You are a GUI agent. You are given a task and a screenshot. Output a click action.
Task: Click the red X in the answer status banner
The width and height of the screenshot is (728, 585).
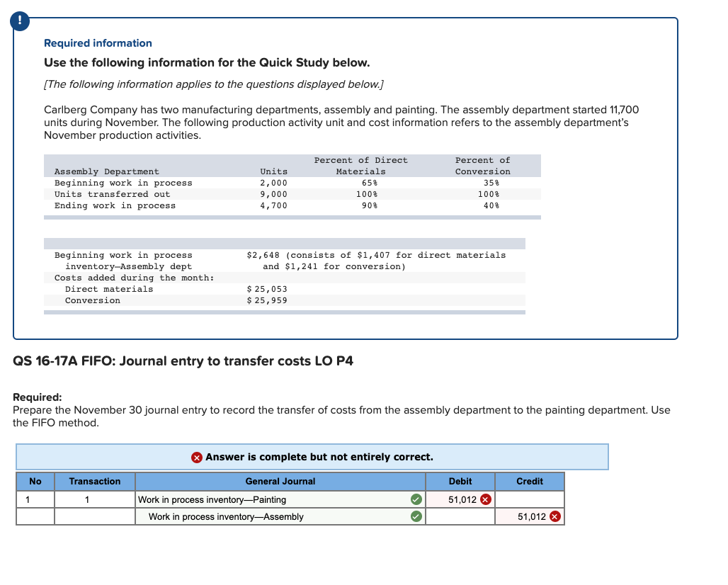[x=197, y=457]
